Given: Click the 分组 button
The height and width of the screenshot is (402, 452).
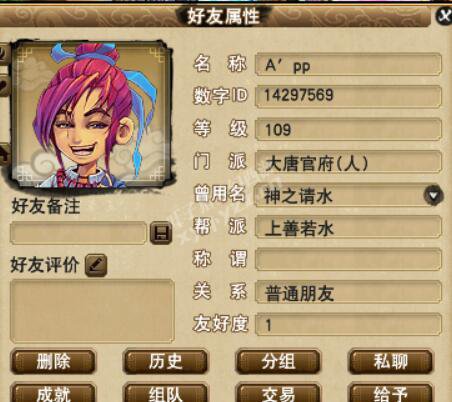Looking at the screenshot, I should point(278,361).
